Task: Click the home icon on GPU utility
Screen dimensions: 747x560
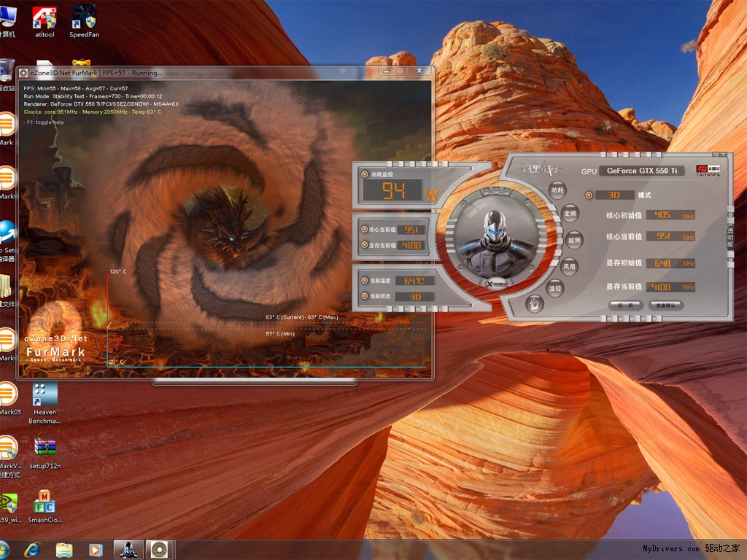Action: click(x=534, y=304)
